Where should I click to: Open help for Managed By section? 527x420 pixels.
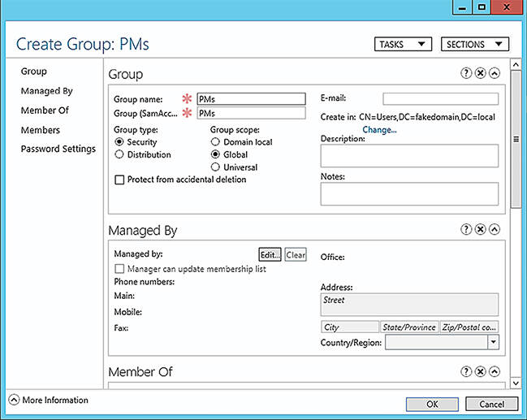click(x=466, y=229)
